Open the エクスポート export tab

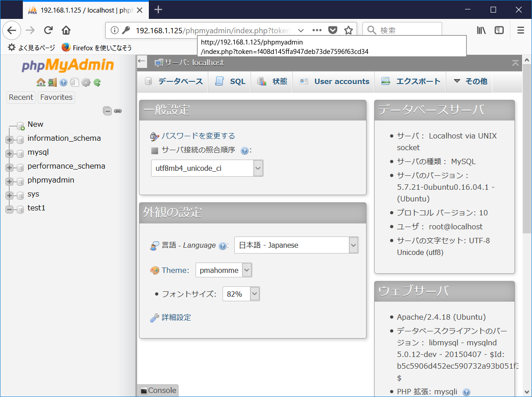point(411,81)
